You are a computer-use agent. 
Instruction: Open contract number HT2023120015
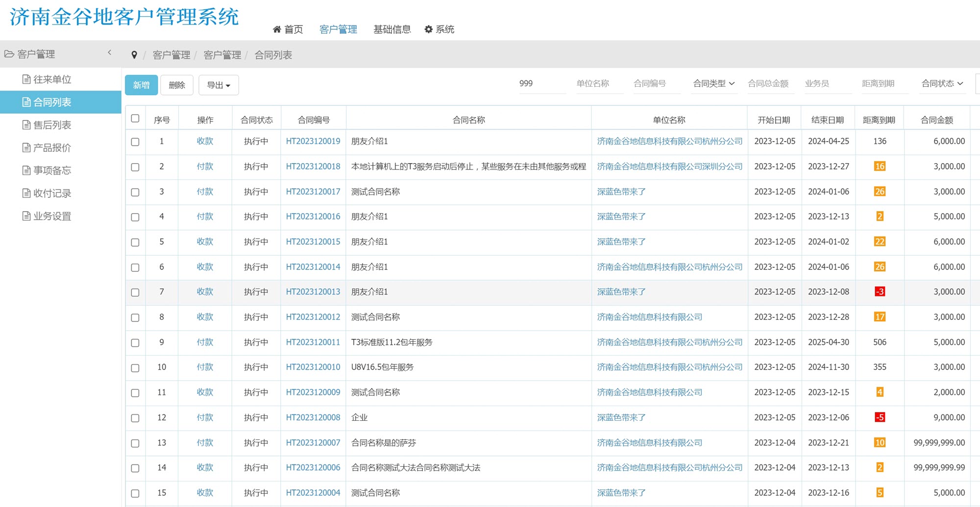point(313,241)
